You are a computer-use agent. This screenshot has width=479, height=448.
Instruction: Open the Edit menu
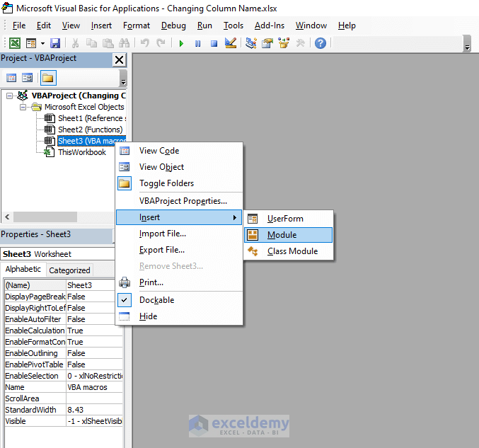pos(44,25)
